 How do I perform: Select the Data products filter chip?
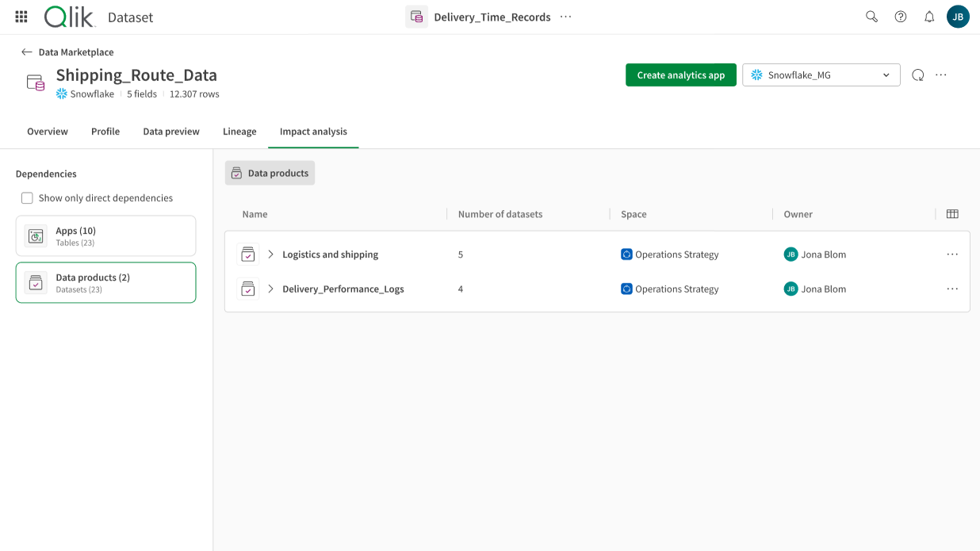pyautogui.click(x=270, y=173)
